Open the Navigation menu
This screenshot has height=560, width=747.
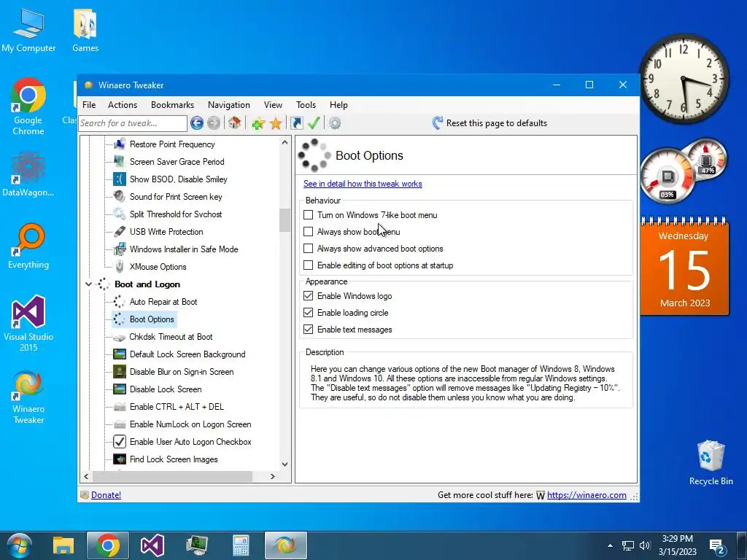(x=228, y=105)
